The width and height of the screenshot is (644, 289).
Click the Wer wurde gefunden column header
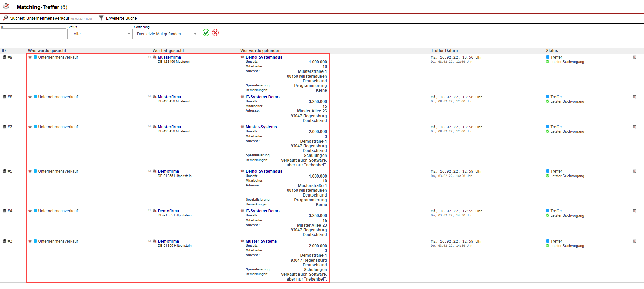(260, 51)
